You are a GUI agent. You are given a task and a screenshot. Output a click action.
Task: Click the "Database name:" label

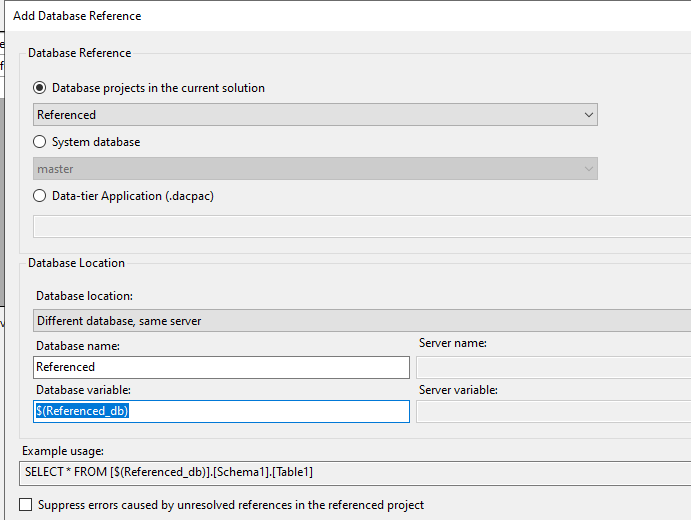tap(78, 346)
